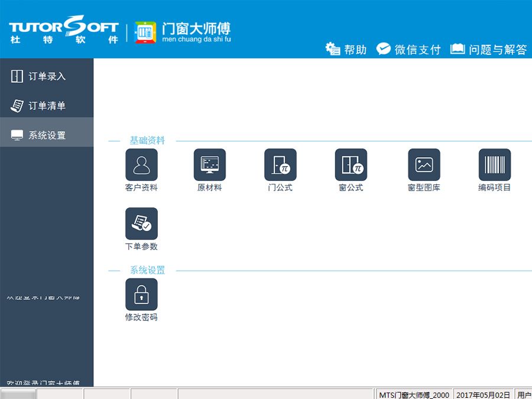Viewport: 532px width, 399px height.
Task: Open the 下单参数 order parameters icon
Action: [x=141, y=223]
